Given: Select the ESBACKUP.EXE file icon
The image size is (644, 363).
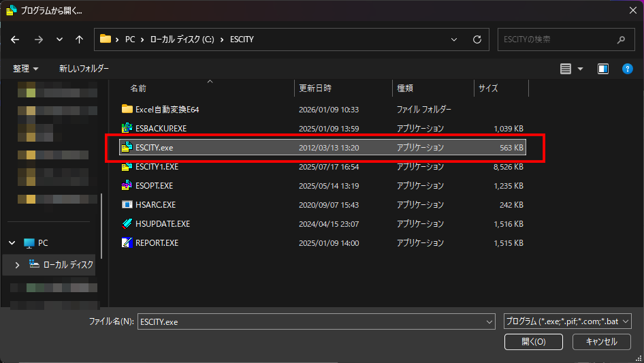Looking at the screenshot, I should tap(127, 128).
